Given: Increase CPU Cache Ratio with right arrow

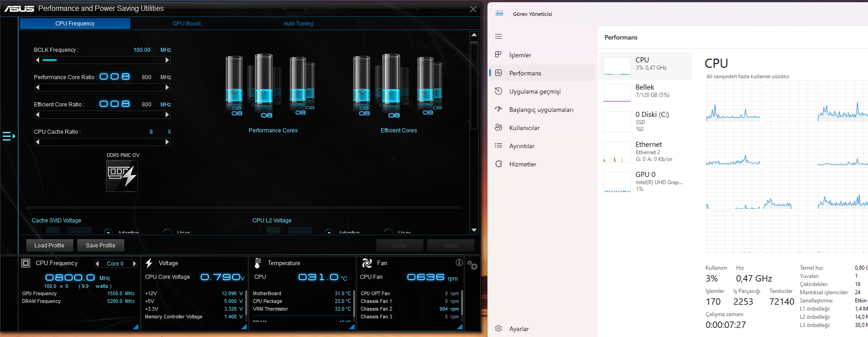Looking at the screenshot, I should pyautogui.click(x=167, y=142).
